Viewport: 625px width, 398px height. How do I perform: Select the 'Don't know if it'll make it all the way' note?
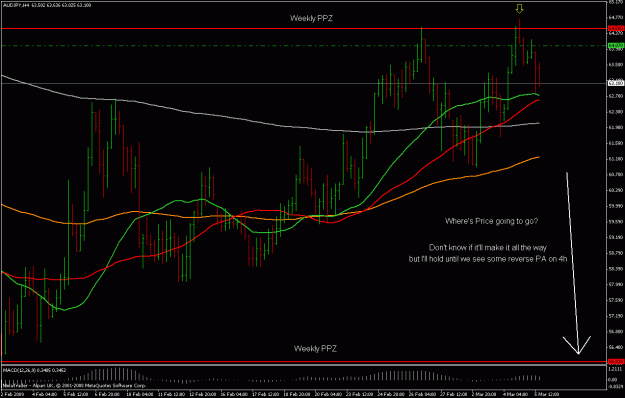(487, 247)
